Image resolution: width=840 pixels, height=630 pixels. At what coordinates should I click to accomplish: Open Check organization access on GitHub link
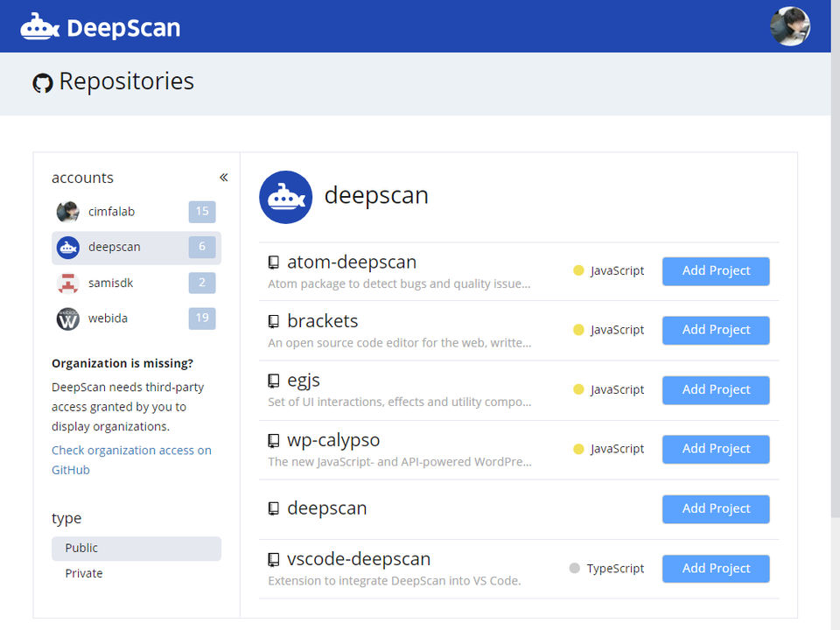131,460
